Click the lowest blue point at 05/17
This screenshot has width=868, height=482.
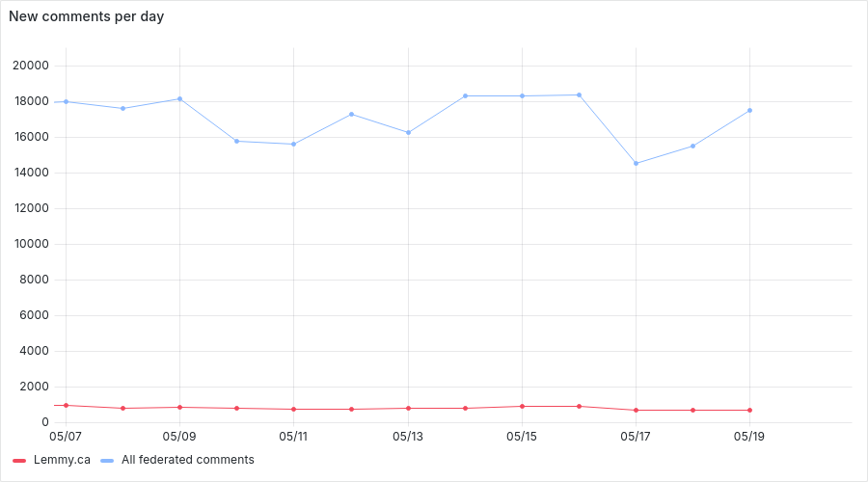(x=637, y=163)
